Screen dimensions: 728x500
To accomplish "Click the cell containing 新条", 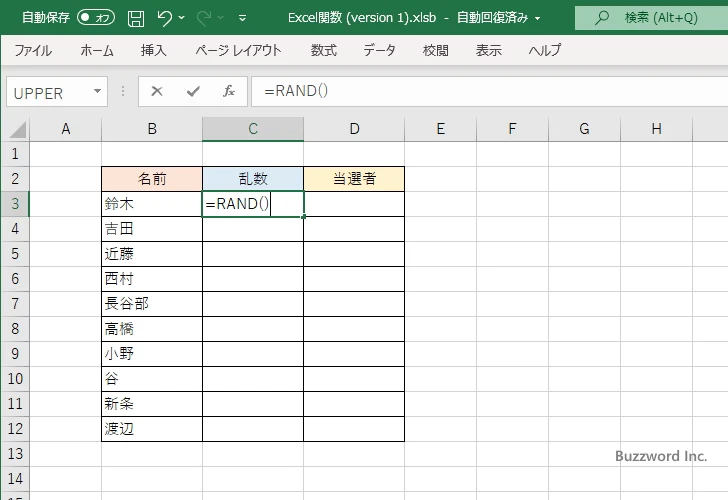I will (152, 404).
